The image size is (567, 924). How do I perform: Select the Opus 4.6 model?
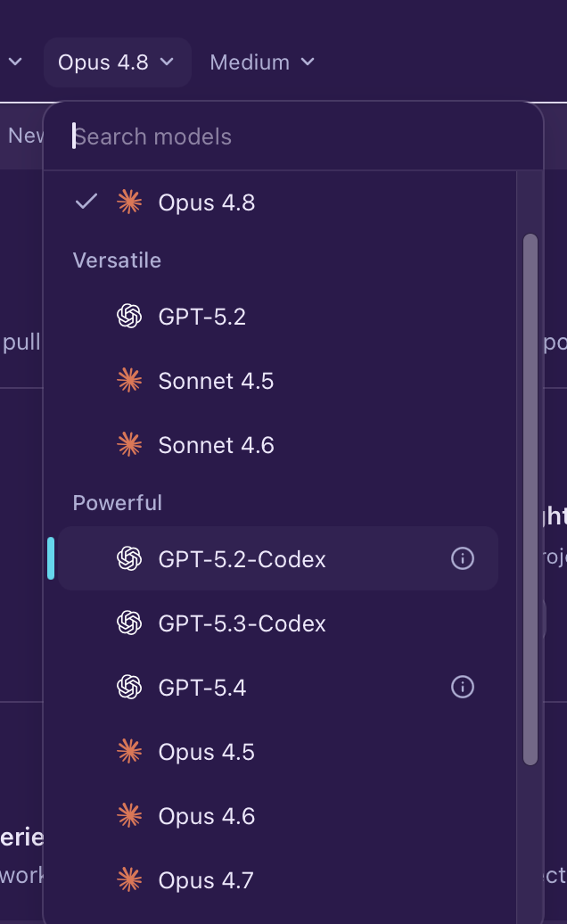pyautogui.click(x=278, y=816)
